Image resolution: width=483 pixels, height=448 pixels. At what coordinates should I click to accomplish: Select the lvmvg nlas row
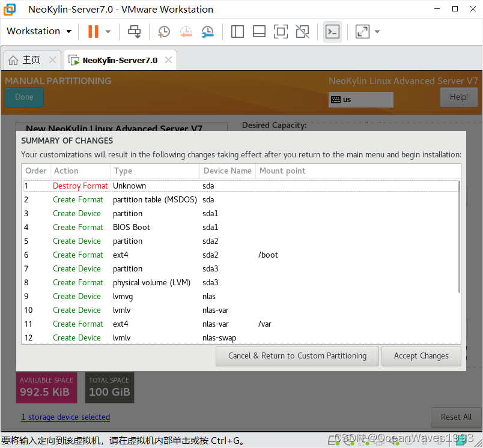240,297
